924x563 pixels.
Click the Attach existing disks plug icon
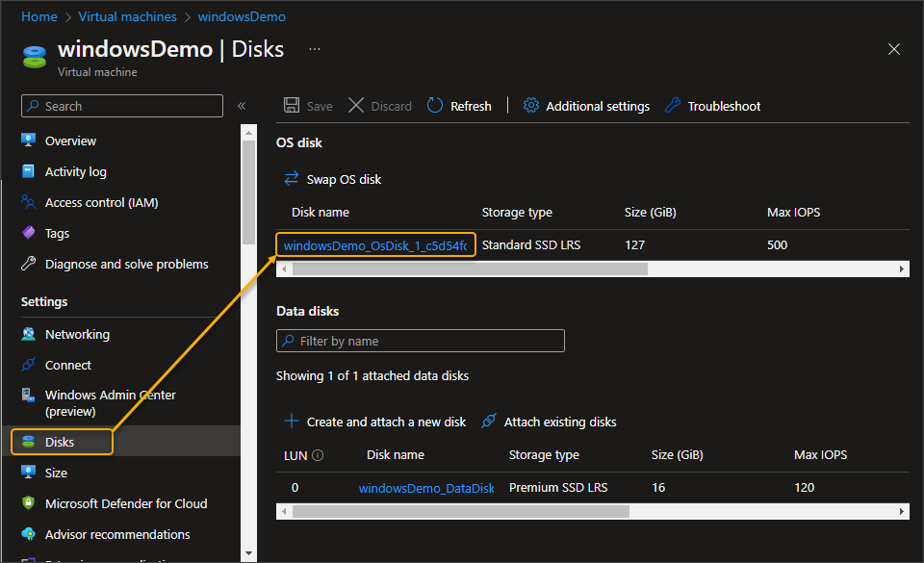point(489,421)
